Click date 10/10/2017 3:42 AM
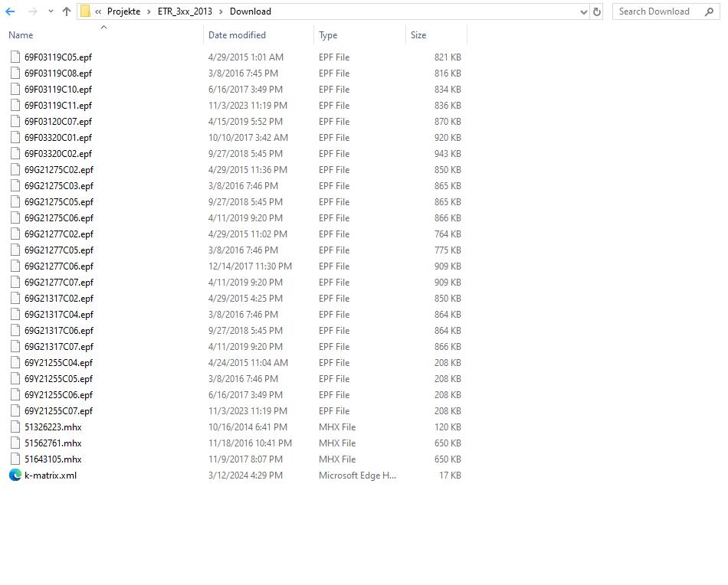Viewport: 728px width, 585px height. click(248, 138)
